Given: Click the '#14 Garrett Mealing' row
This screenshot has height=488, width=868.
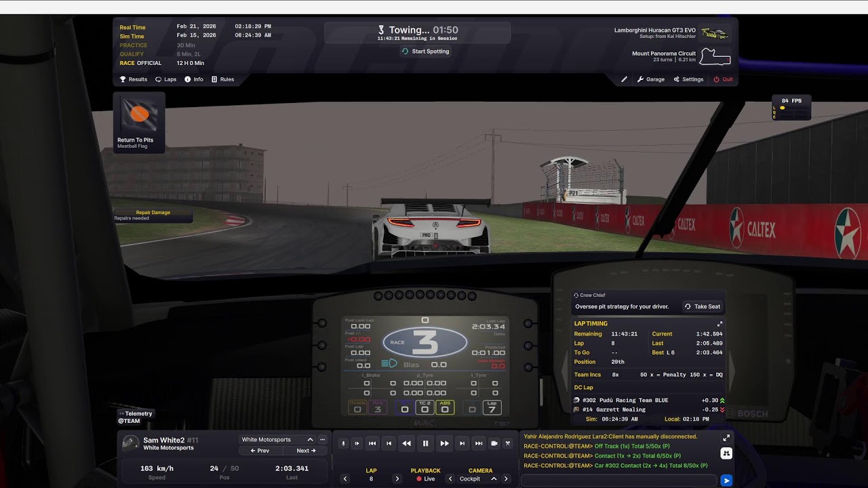Looking at the screenshot, I should pos(649,409).
